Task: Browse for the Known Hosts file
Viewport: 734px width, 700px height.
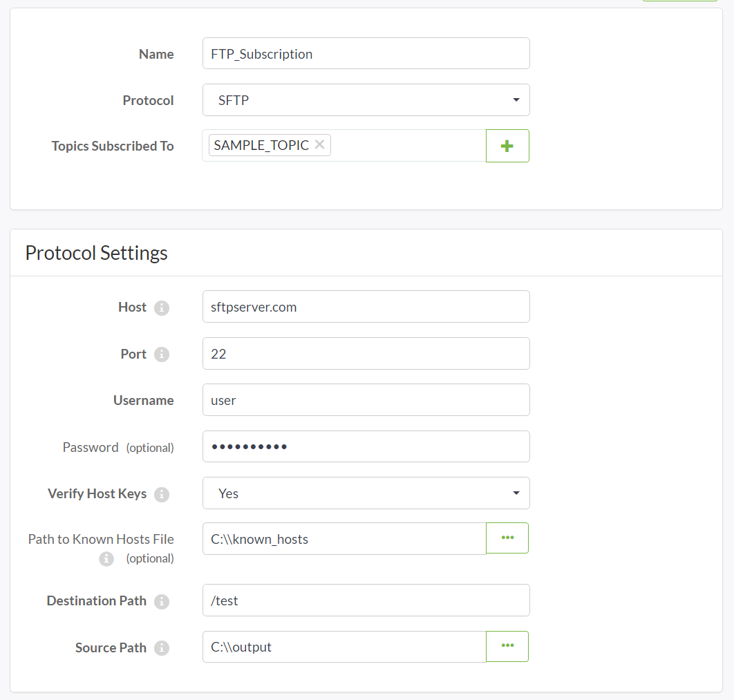Action: 507,538
